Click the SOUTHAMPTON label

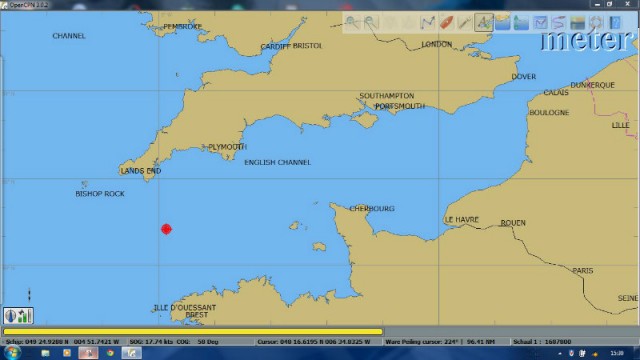point(387,96)
